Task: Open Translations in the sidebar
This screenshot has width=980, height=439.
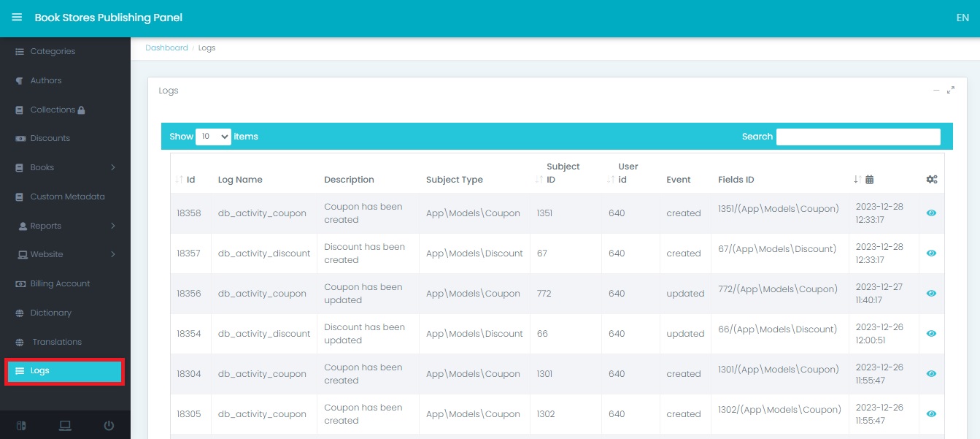Action: pos(56,342)
